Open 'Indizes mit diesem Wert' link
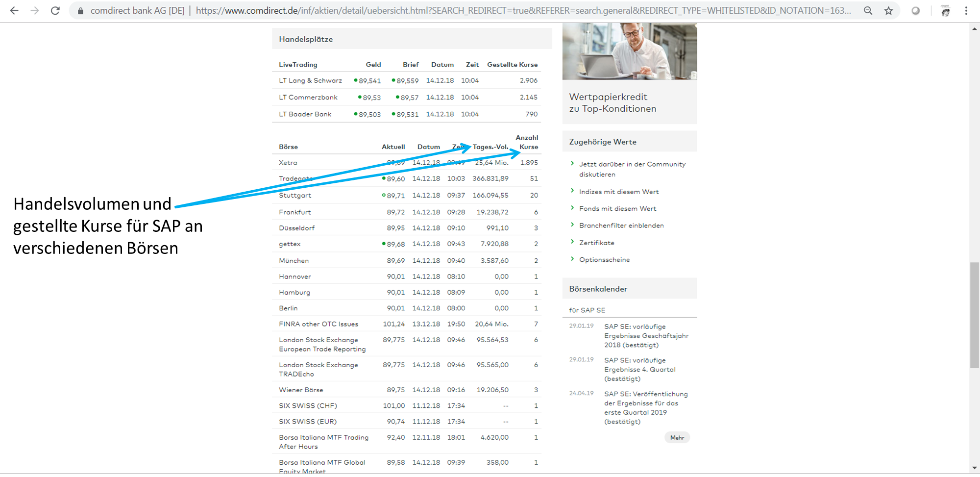The width and height of the screenshot is (980, 477). [618, 192]
